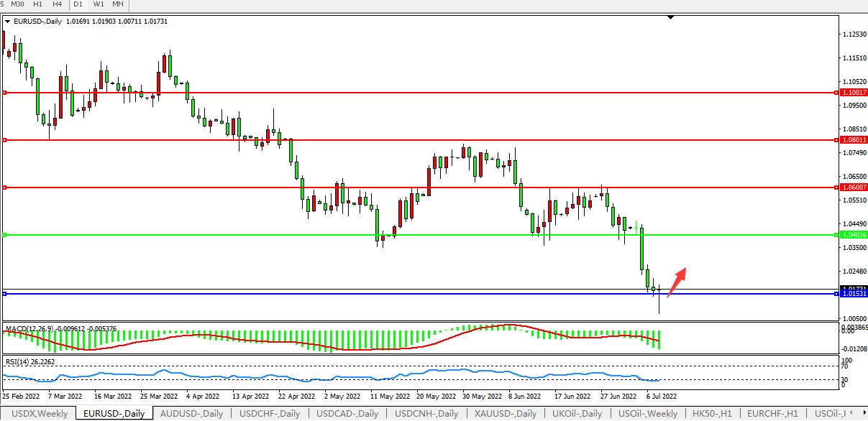Image resolution: width=868 pixels, height=421 pixels.
Task: Open the dropdown triangle beside EURUSD-,Daily title
Action: coord(7,22)
